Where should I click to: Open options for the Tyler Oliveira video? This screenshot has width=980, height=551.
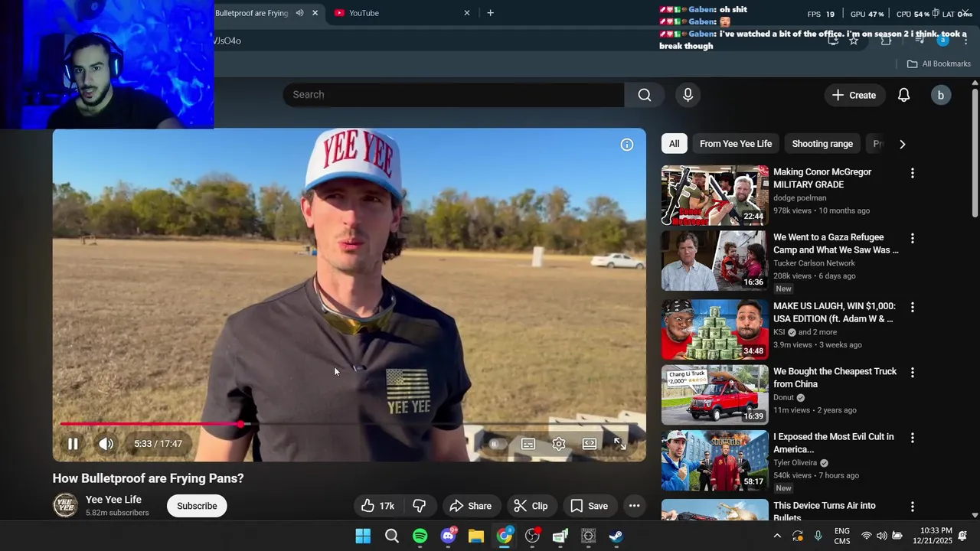click(912, 438)
